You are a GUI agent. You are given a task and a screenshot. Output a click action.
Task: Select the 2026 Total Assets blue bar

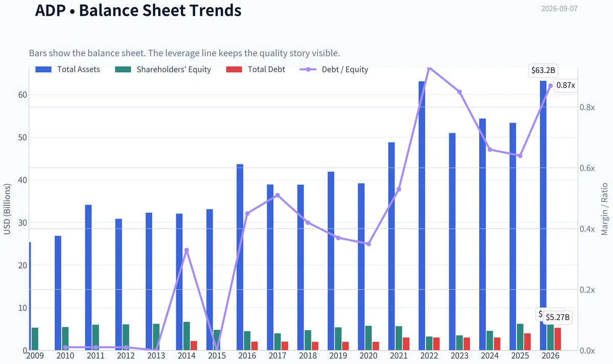(543, 216)
